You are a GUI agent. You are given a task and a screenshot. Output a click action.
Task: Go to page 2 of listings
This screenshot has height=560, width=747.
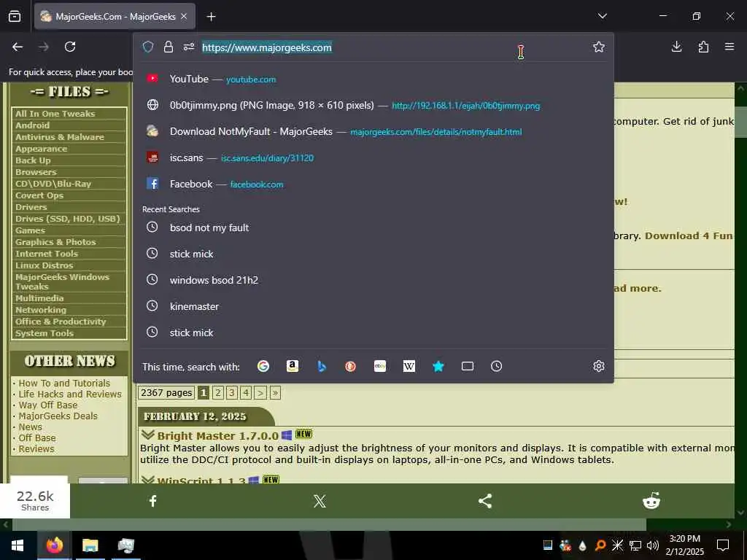click(217, 393)
